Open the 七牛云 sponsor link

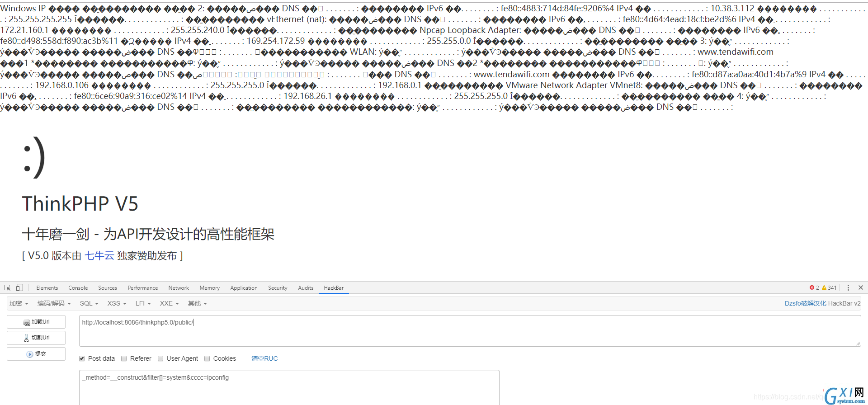(x=99, y=256)
